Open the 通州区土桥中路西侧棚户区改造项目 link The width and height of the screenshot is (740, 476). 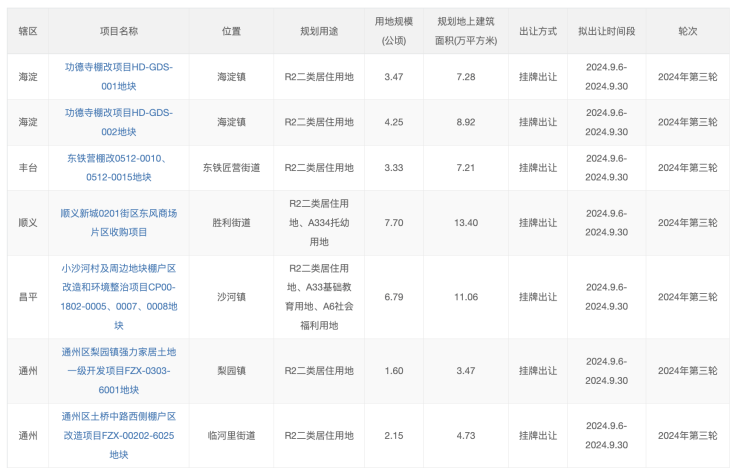pos(118,435)
